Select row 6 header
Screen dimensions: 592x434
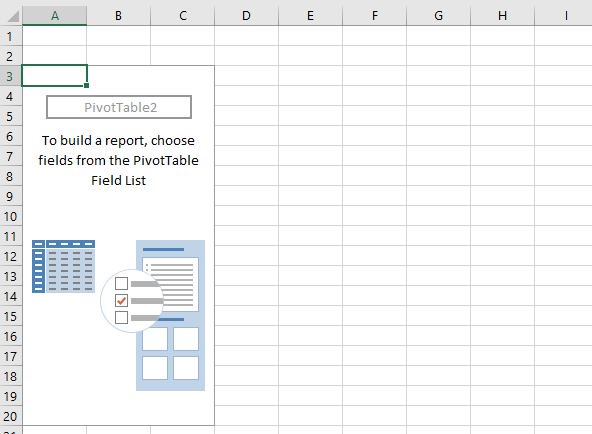[x=11, y=136]
